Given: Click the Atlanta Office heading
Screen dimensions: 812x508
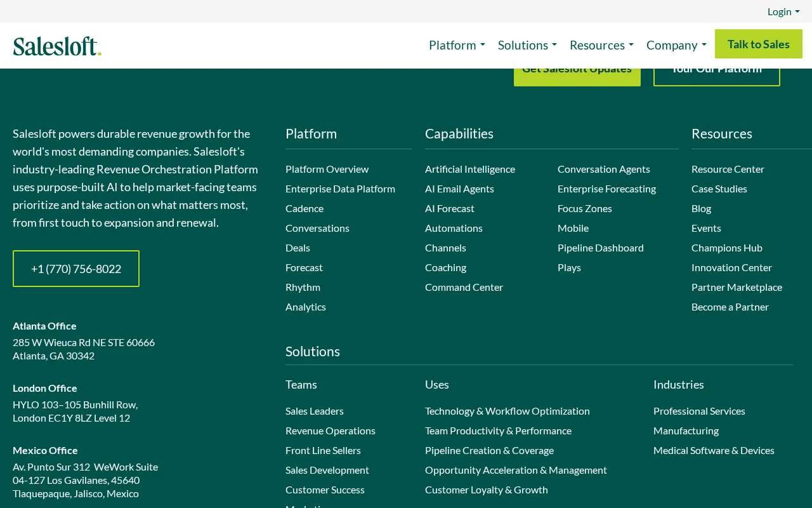Looking at the screenshot, I should pos(44,326).
